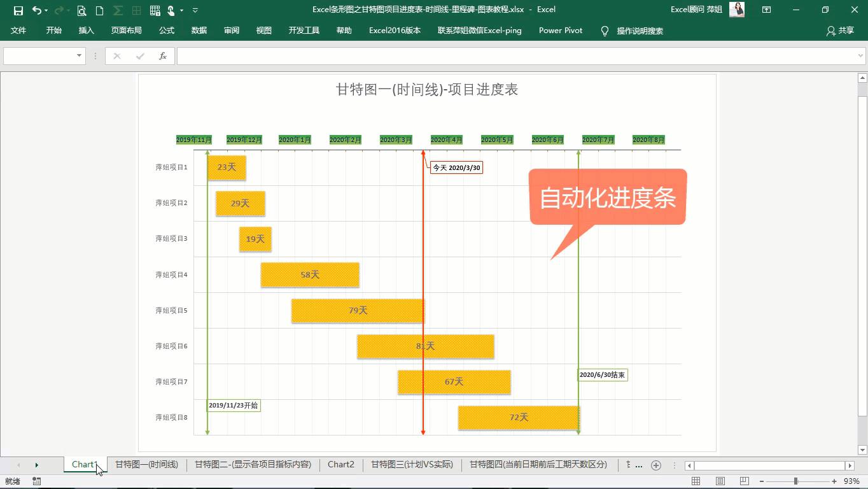Viewport: 868px width, 489px height.
Task: Click the sheet tabs ellipsis to show more
Action: pyautogui.click(x=639, y=465)
